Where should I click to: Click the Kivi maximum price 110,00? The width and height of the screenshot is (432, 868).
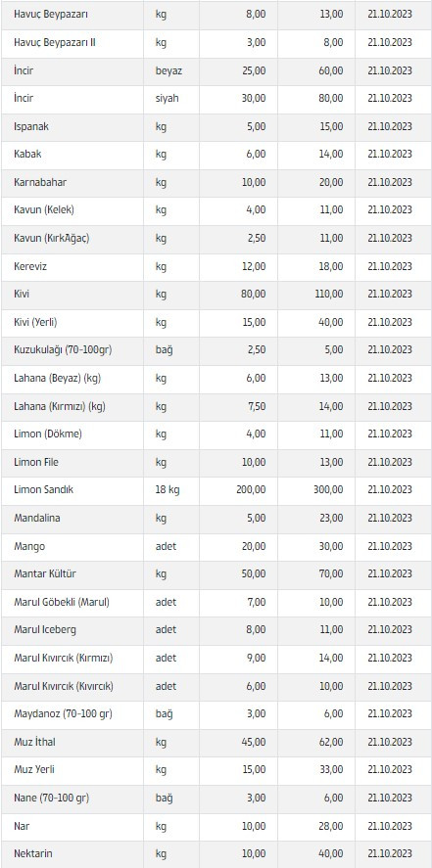329,294
